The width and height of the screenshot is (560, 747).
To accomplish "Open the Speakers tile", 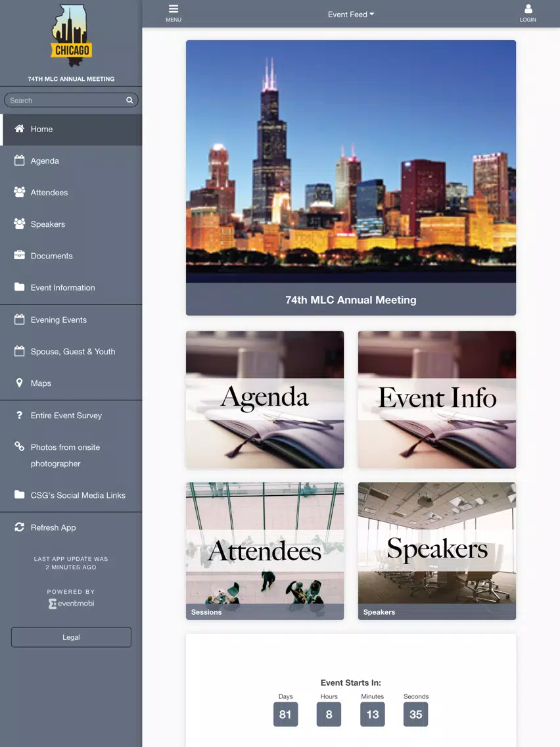I will 437,551.
